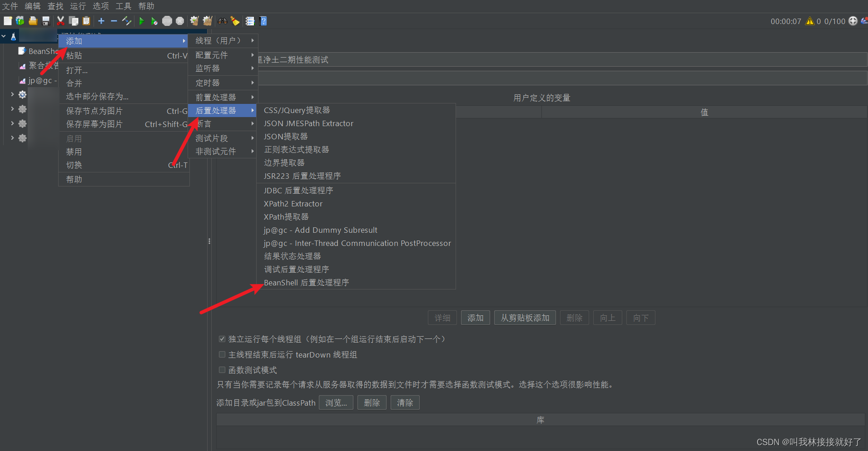Image resolution: width=868 pixels, height=451 pixels.
Task: Choose 粘贴 in the context menu
Action: [124, 55]
